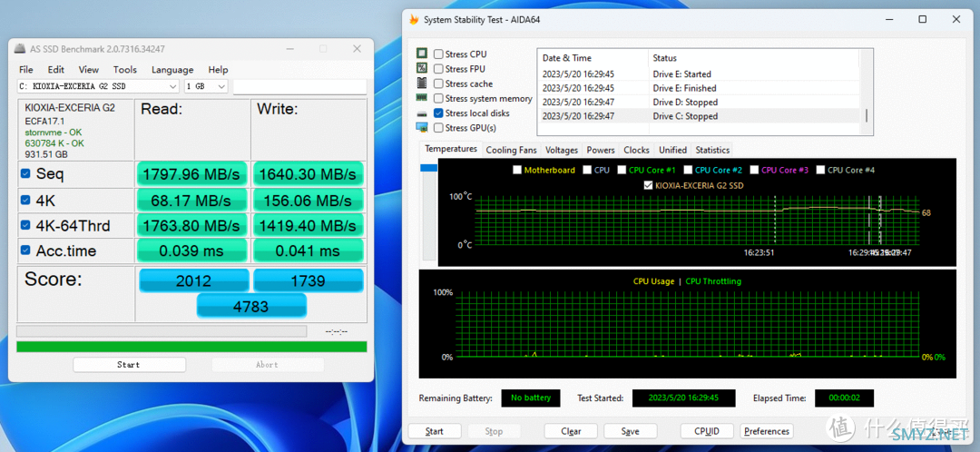Enable the Stress cache checkbox

point(439,84)
